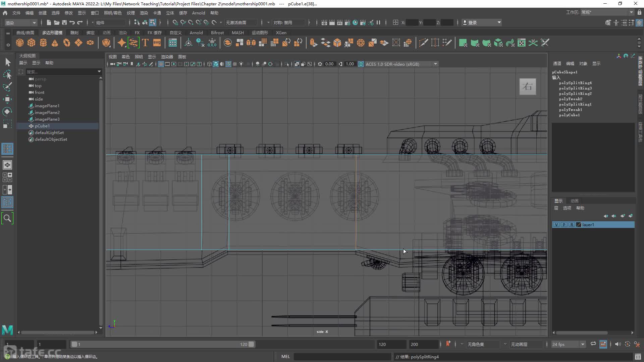
Task: Click the SVG import shelf icon
Action: pos(157,43)
